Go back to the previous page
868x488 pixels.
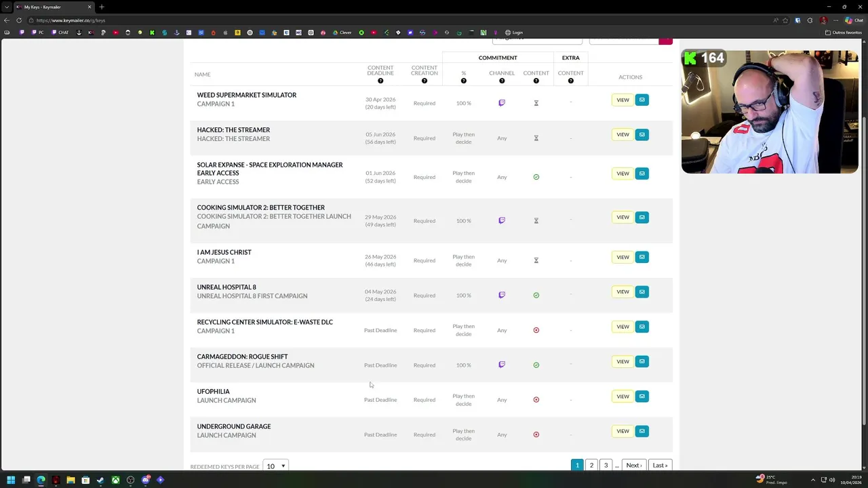tap(7, 20)
